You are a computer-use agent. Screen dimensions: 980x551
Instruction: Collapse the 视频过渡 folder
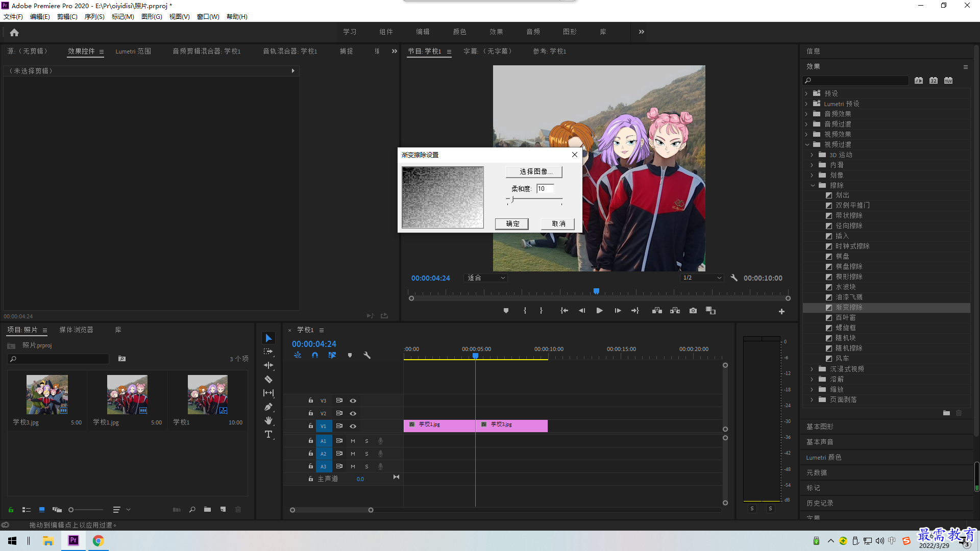coord(806,144)
